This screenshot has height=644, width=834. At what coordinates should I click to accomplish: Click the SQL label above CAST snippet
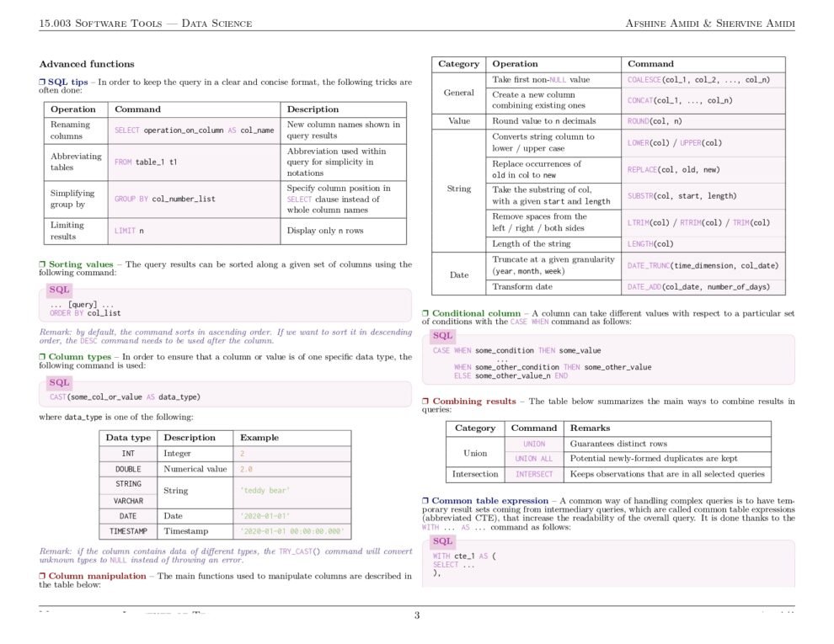click(57, 383)
